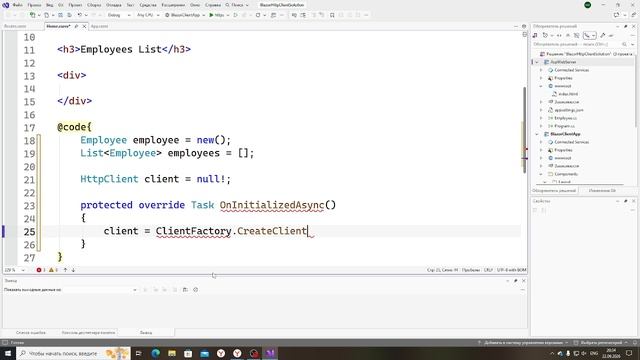Click the Save All toolbar icon
640x360 pixels.
point(69,15)
